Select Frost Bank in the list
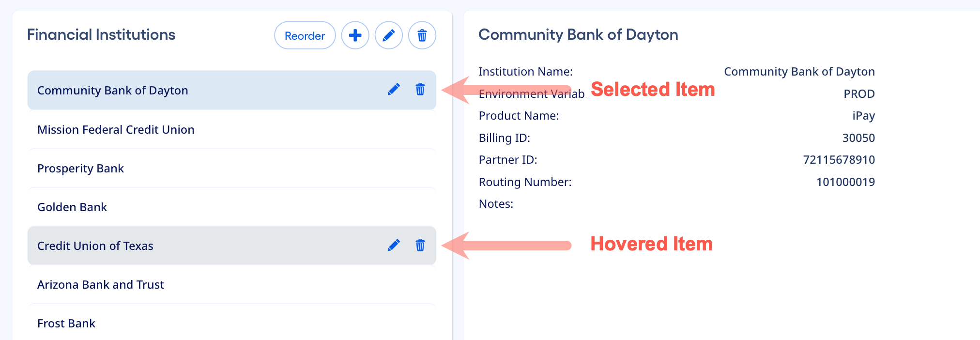This screenshot has height=340, width=980. (x=66, y=324)
